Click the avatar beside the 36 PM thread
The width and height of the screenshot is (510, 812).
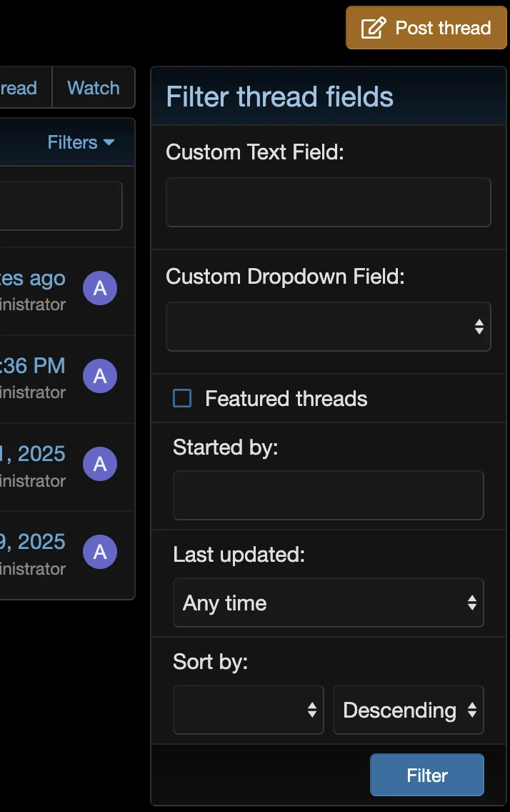tap(100, 376)
